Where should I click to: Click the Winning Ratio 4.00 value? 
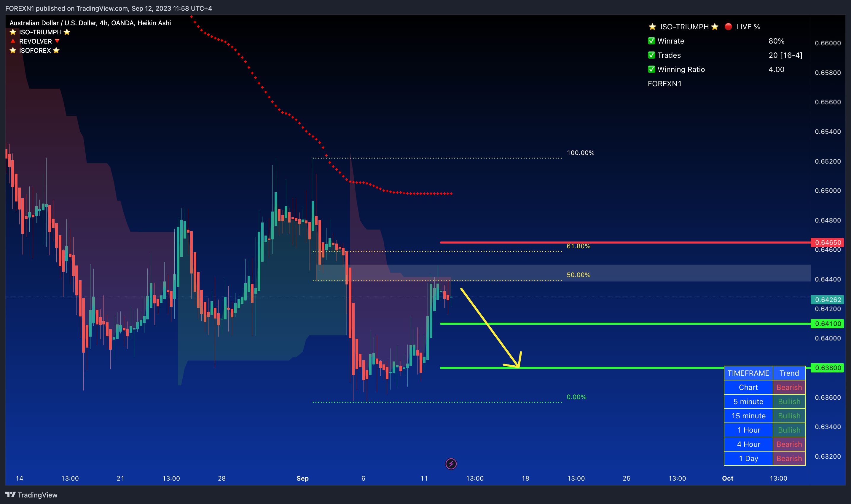pyautogui.click(x=776, y=69)
